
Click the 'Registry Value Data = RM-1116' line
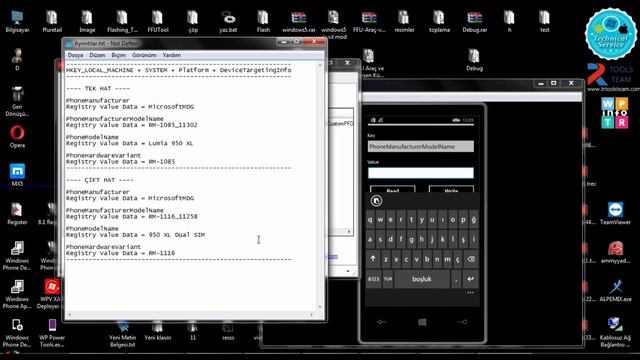(x=120, y=253)
